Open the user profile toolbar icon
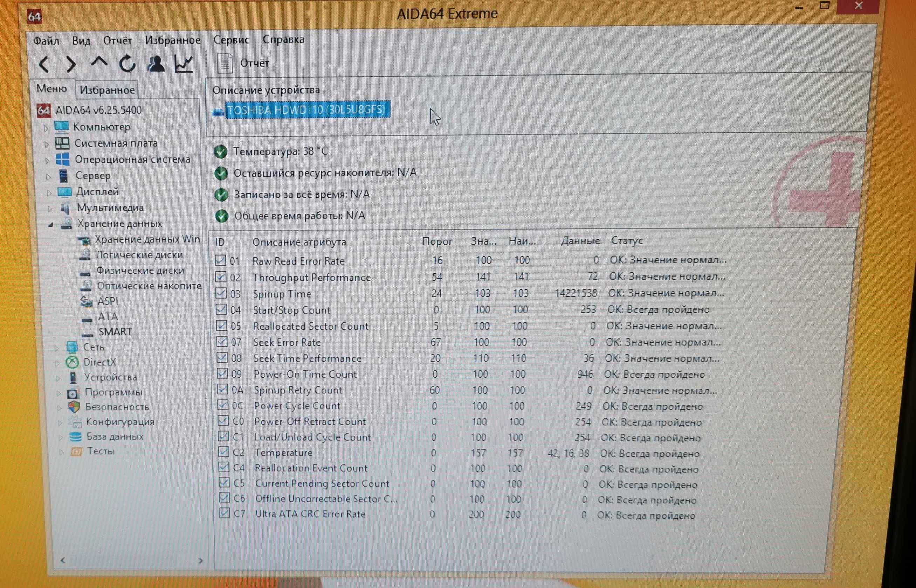Image resolution: width=916 pixels, height=588 pixels. pyautogui.click(x=156, y=64)
